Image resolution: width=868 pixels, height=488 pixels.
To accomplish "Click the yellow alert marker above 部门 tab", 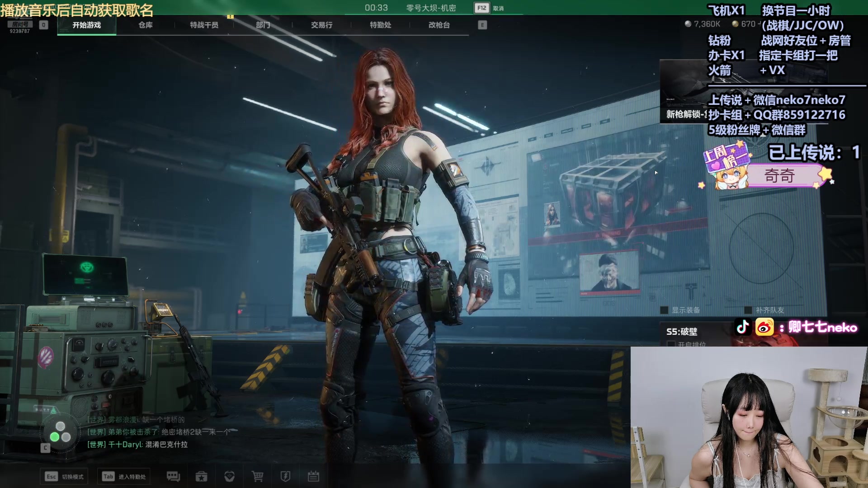I will point(231,16).
